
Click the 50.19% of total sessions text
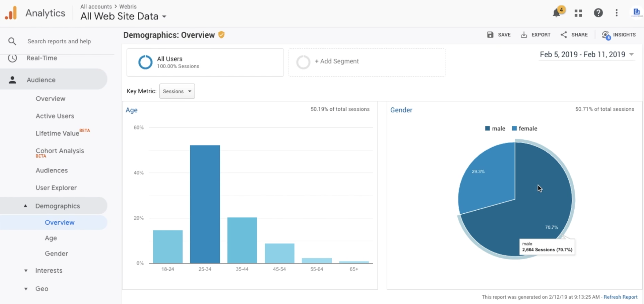pyautogui.click(x=340, y=109)
